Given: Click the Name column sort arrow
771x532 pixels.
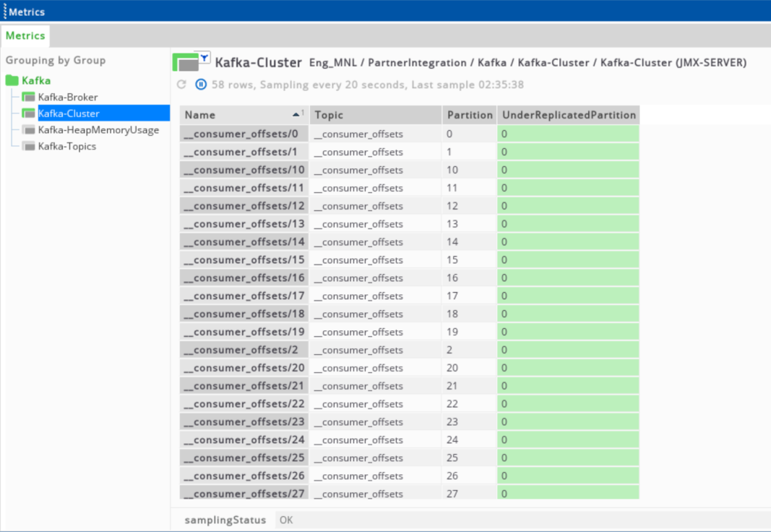Looking at the screenshot, I should tap(296, 114).
